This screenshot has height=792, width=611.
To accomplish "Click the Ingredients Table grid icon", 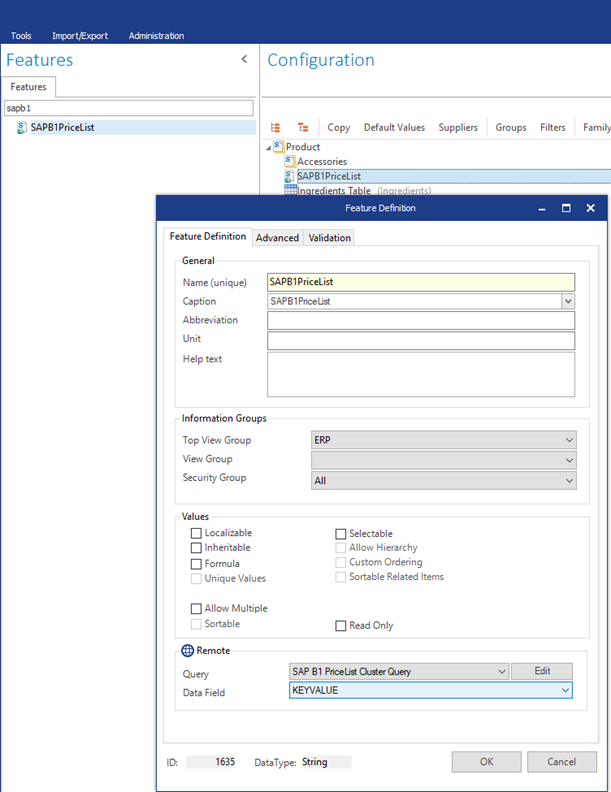I will (x=290, y=190).
